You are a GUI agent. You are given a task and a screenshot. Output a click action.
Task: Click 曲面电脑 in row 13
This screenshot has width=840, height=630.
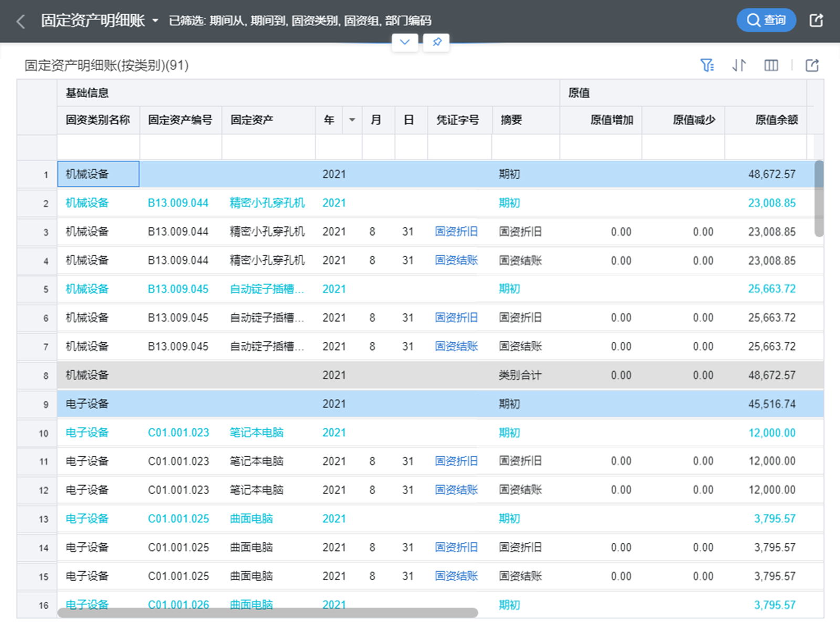251,519
